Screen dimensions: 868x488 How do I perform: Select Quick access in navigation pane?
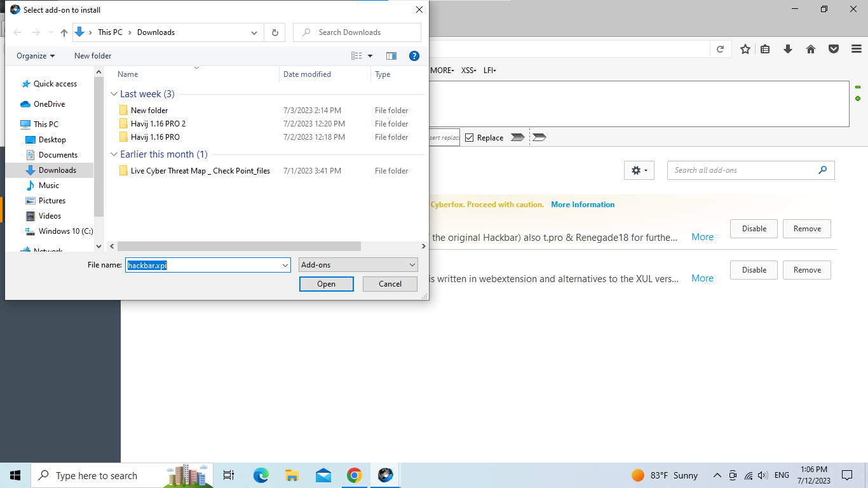pos(55,84)
